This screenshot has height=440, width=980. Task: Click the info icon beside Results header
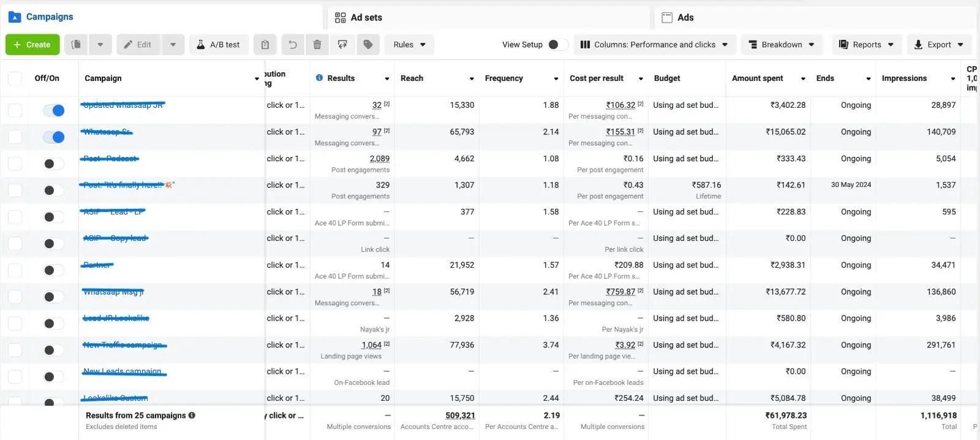click(x=319, y=78)
